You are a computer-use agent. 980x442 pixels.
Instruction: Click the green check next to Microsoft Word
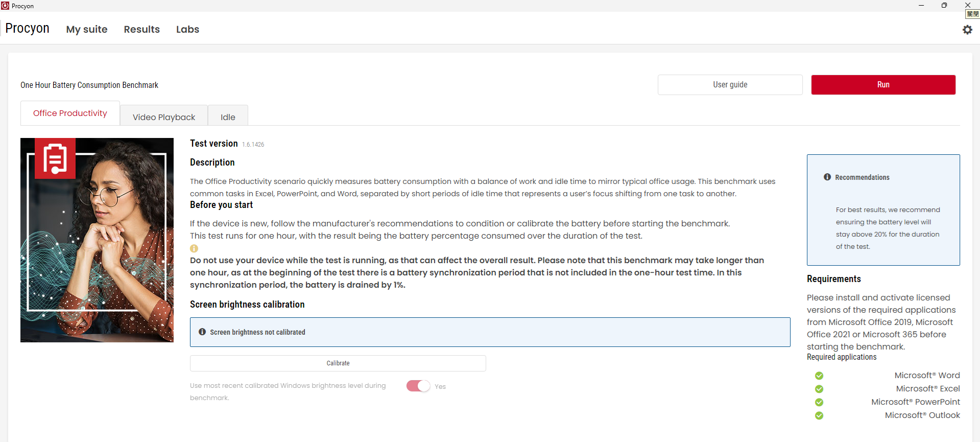819,376
